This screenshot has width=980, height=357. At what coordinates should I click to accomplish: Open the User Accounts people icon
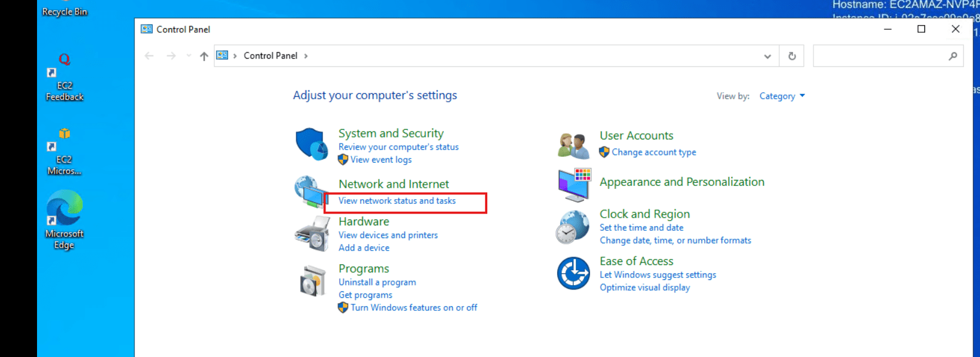point(573,146)
